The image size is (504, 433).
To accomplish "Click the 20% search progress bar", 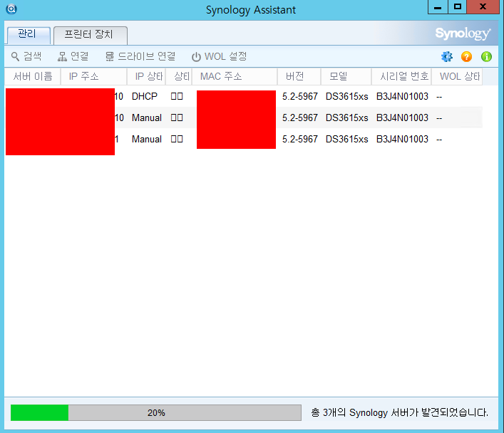I will coord(156,413).
